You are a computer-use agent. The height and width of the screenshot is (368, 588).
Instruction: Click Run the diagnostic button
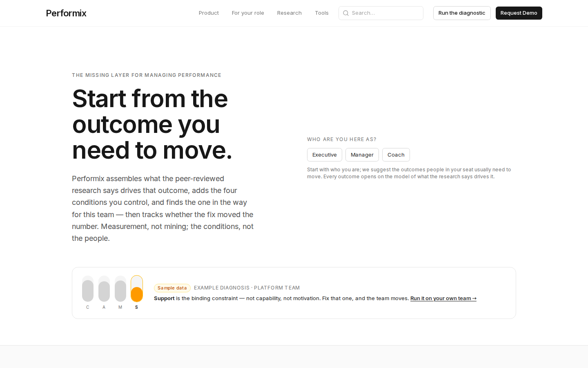pos(462,13)
